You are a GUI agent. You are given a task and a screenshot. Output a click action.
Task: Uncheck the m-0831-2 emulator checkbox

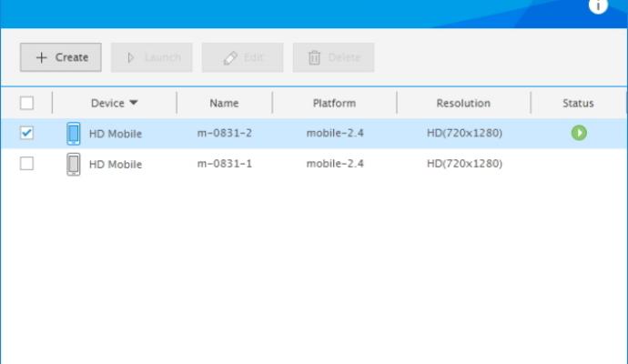pyautogui.click(x=26, y=133)
